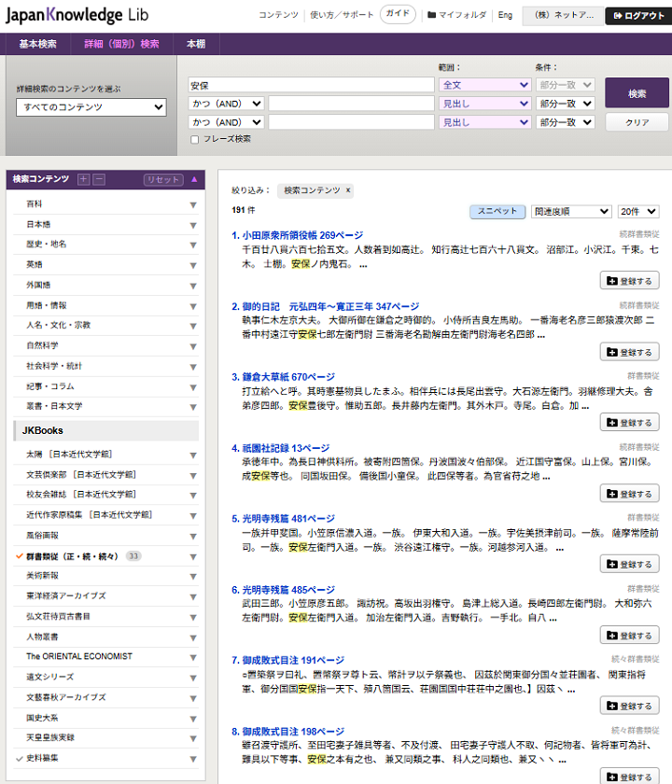Viewport: 672px width, 784px height.
Task: Remove the 検索コンテンツ filter chip with x
Action: click(x=348, y=189)
